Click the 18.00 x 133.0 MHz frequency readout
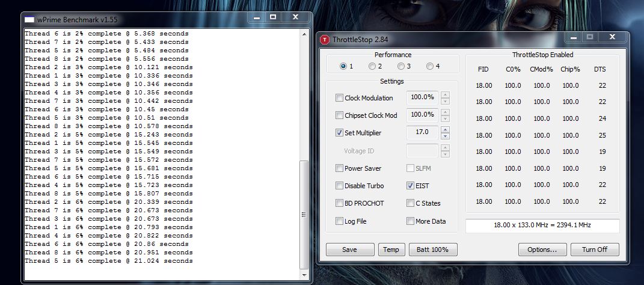 [542, 225]
